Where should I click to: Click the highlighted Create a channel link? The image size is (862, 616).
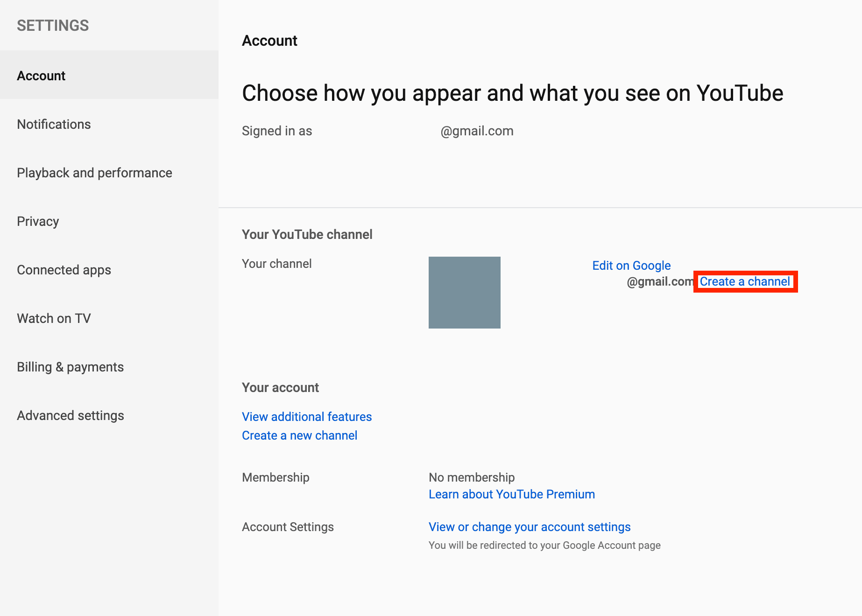pos(745,281)
